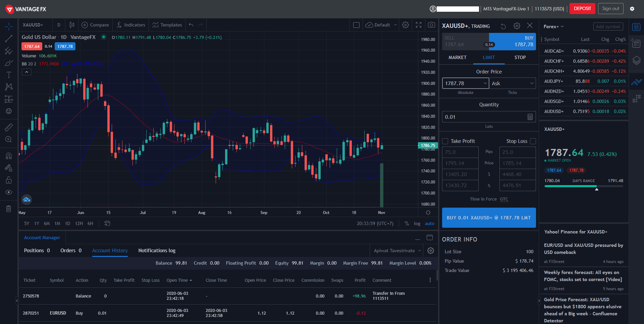
Task: Select the ruler measure tool
Action: pyautogui.click(x=9, y=127)
